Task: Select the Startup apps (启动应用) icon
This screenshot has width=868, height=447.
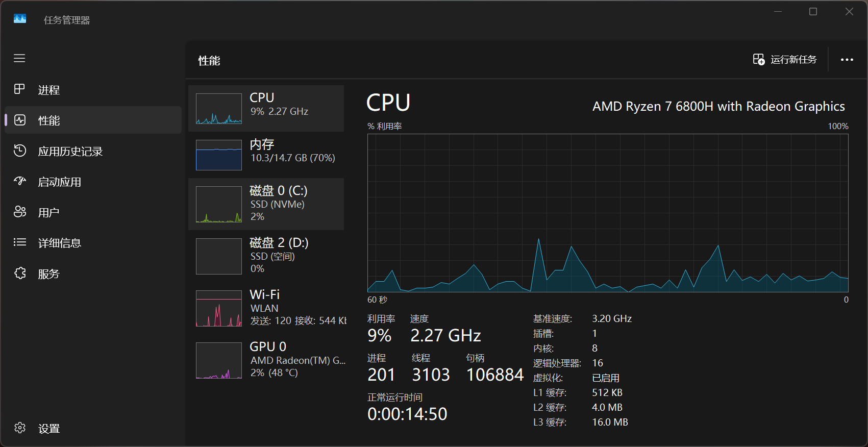Action: [20, 181]
